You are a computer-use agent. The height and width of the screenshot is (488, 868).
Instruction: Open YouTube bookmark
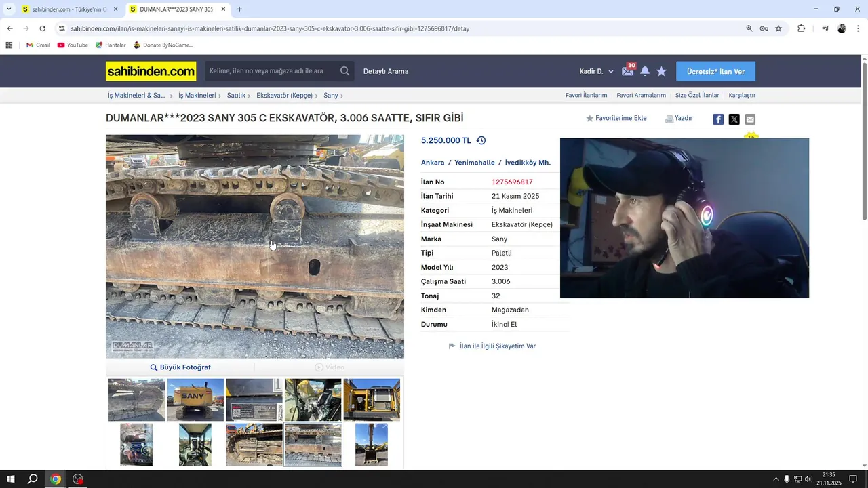click(73, 45)
